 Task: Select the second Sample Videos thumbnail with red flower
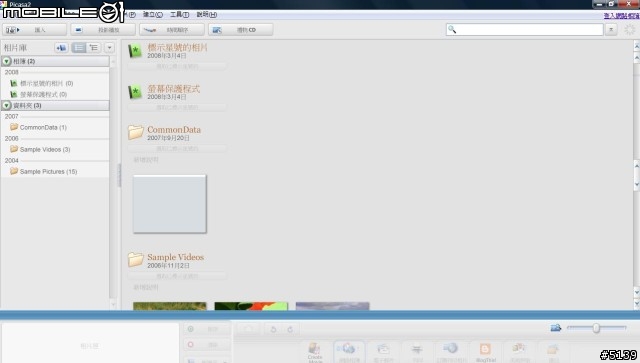click(x=251, y=306)
